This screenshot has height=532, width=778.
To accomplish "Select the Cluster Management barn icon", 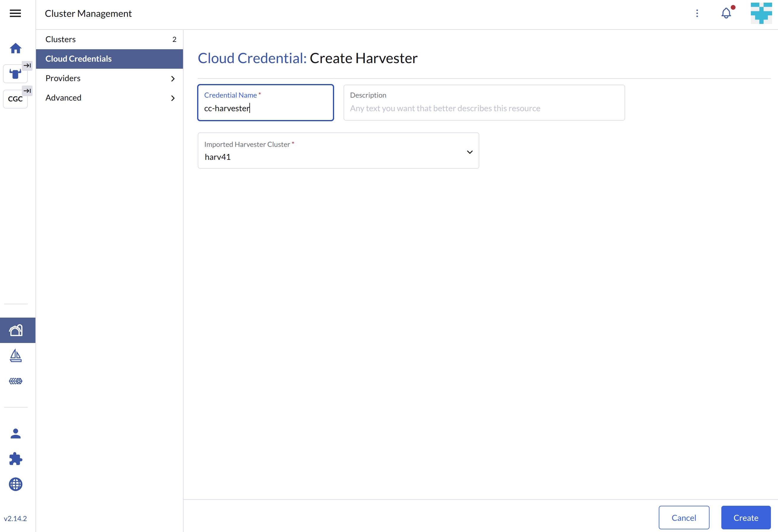I will click(x=16, y=330).
